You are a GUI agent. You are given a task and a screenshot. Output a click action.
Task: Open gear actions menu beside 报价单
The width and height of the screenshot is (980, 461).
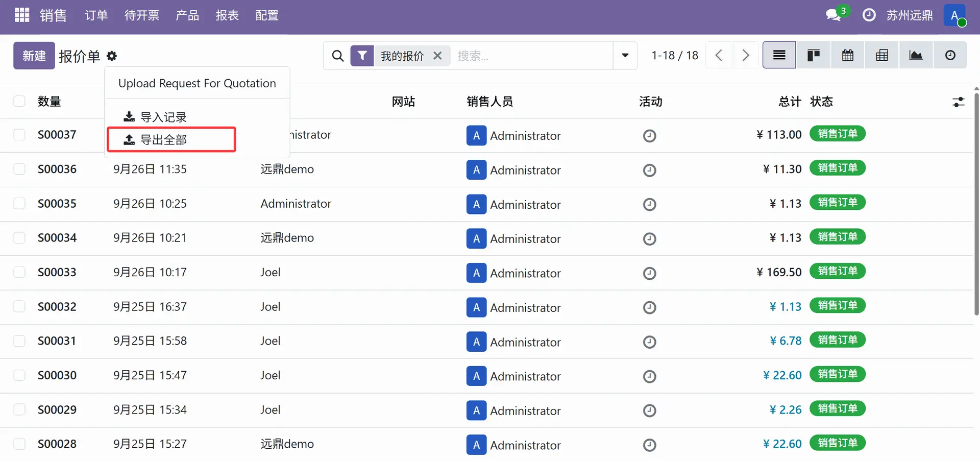112,56
